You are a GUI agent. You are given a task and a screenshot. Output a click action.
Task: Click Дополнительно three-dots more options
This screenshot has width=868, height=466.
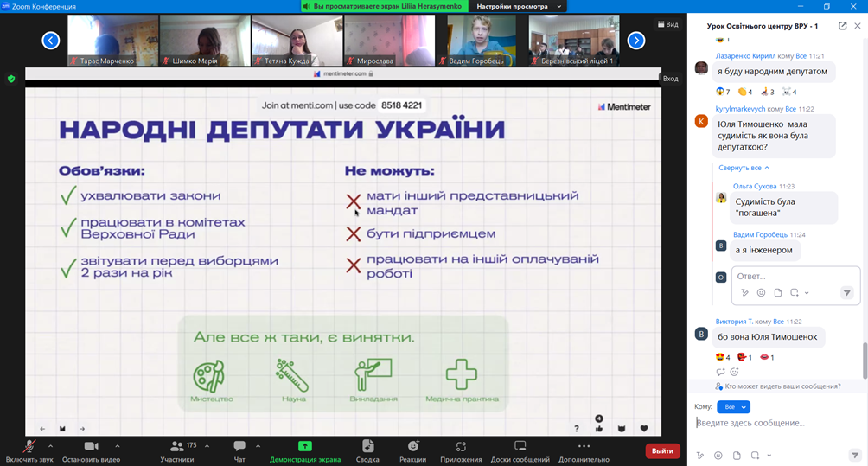584,449
